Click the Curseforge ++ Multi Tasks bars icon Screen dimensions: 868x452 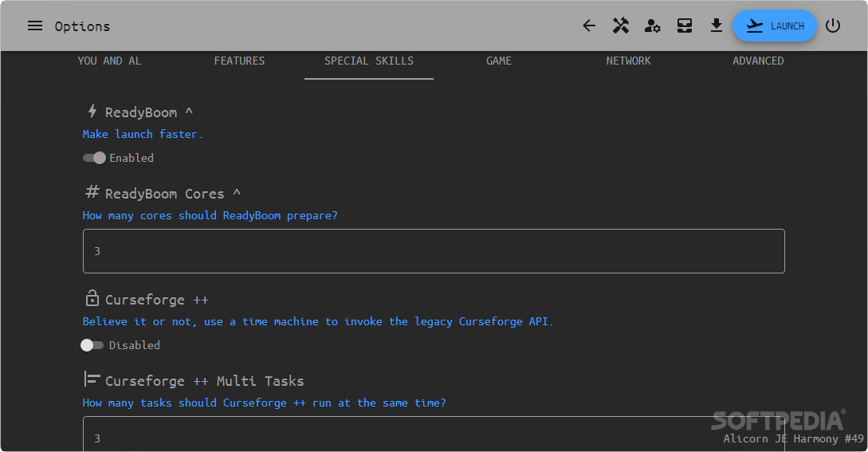(92, 379)
